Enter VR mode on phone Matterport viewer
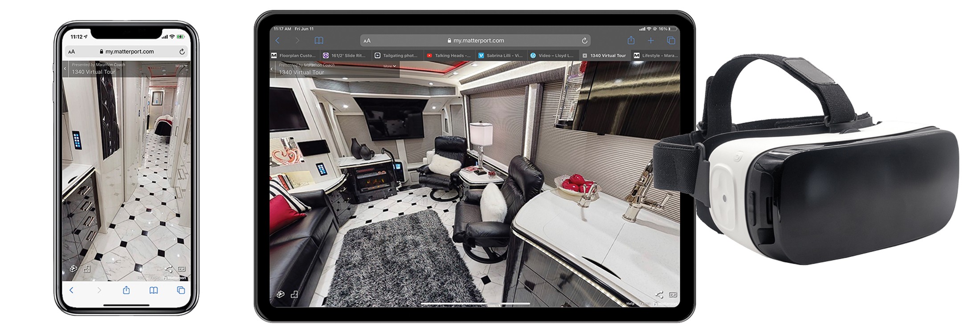The width and height of the screenshot is (980, 333). pos(181,269)
